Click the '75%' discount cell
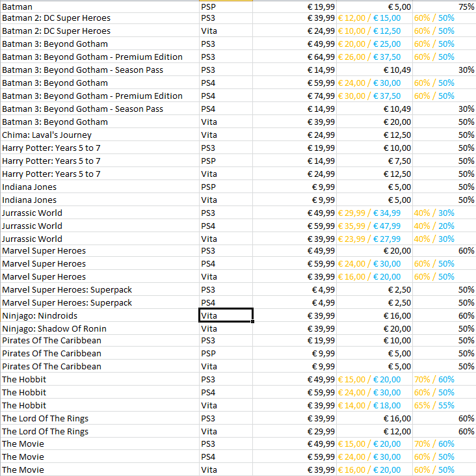 444,7
